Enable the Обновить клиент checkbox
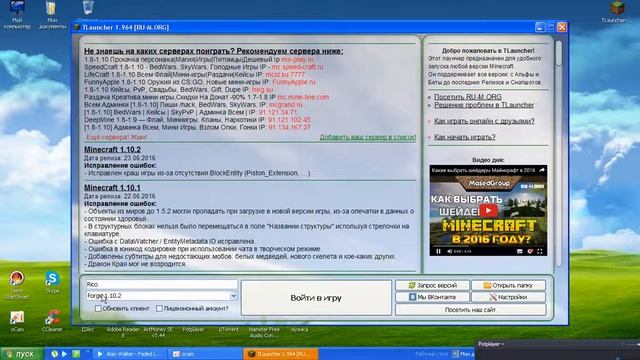640x360 pixels. (x=98, y=309)
